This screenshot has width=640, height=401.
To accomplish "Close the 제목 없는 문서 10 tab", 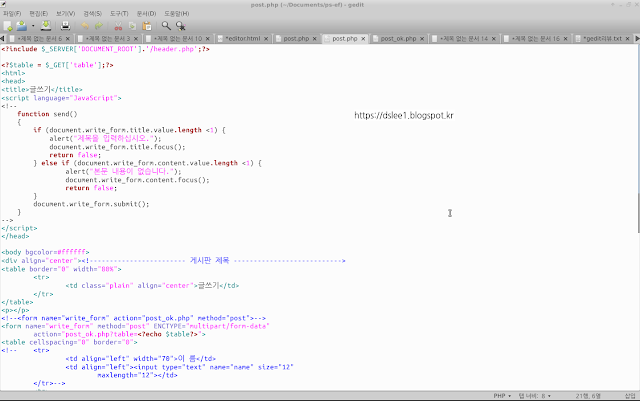I will tap(207, 39).
